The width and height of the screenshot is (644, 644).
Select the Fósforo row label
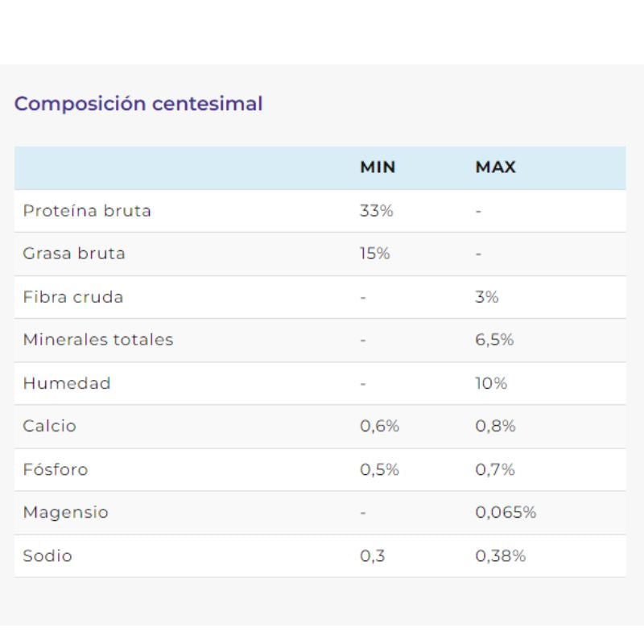(x=56, y=469)
